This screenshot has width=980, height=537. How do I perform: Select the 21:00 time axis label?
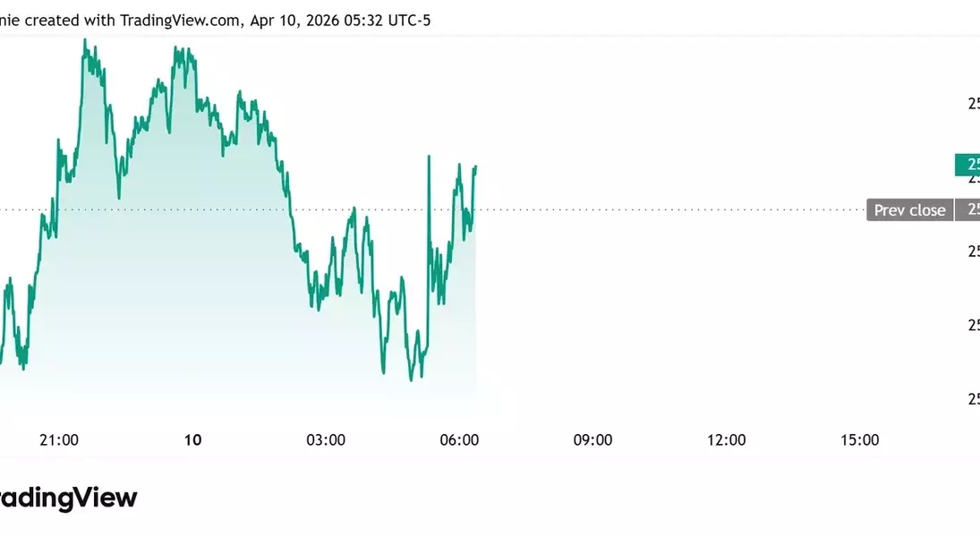point(60,439)
